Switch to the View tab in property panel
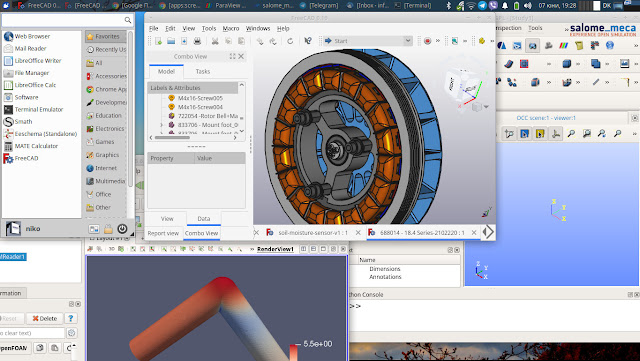 click(x=167, y=219)
